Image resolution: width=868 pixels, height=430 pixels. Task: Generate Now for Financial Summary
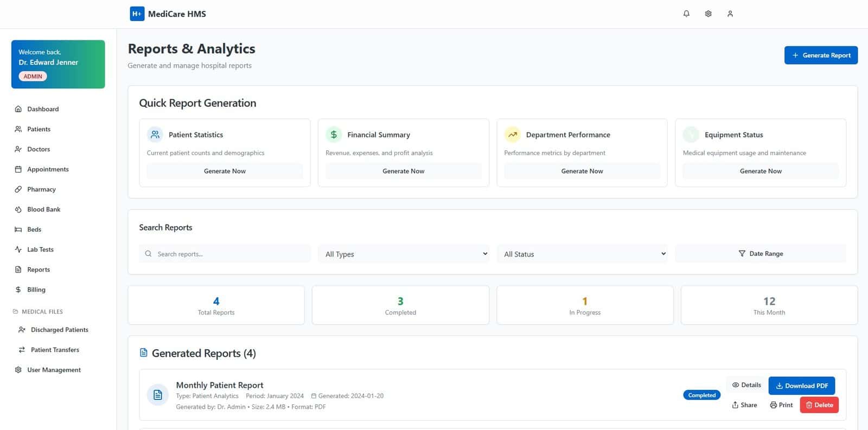pos(404,171)
